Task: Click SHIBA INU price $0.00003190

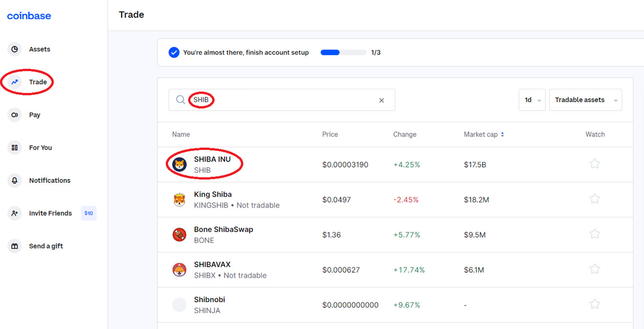Action: 345,164
